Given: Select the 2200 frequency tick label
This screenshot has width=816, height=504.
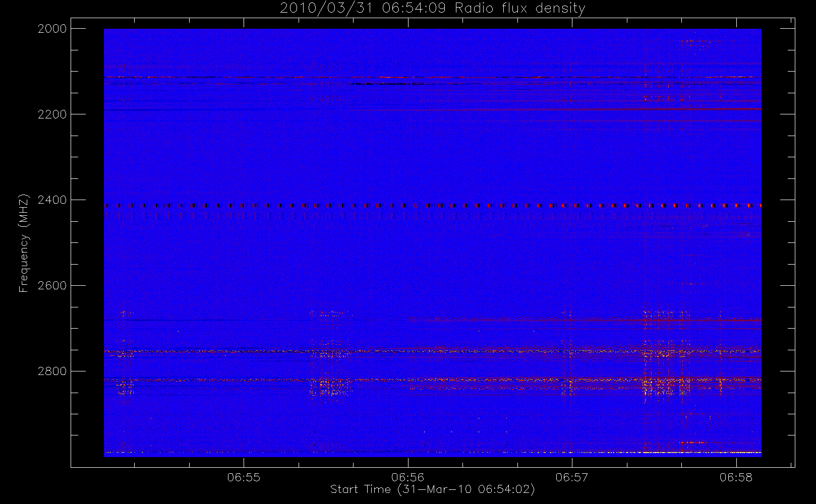Looking at the screenshot, I should [52, 114].
